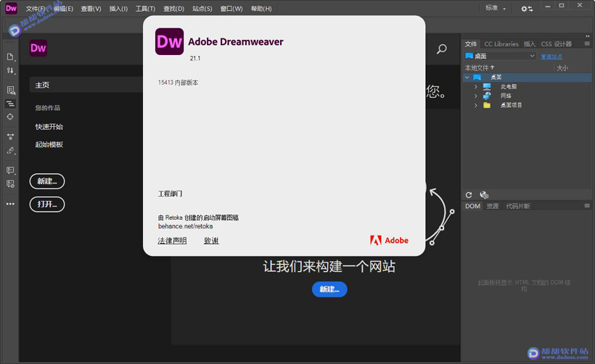Click the Dw logo in About dialog

point(170,41)
